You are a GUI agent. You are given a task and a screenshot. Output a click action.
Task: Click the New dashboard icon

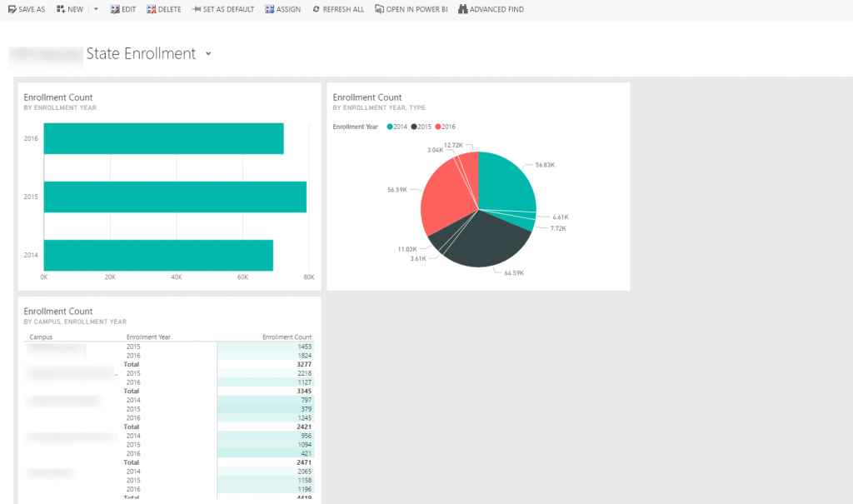[61, 9]
